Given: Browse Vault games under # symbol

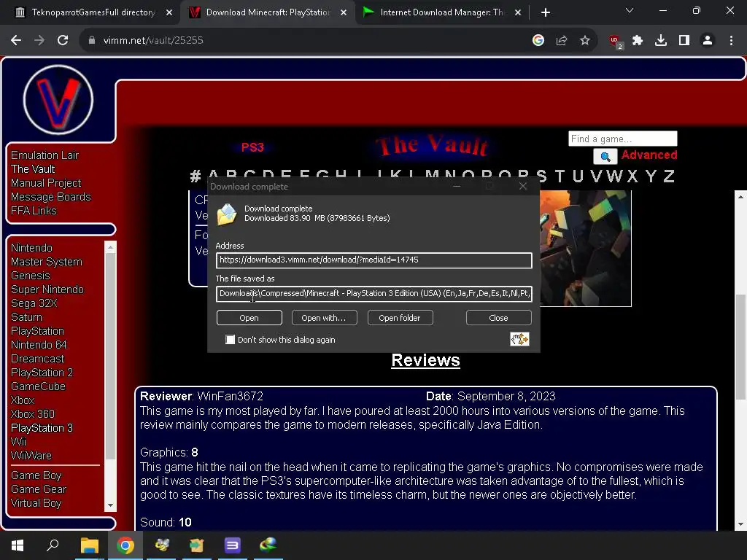Looking at the screenshot, I should click(x=196, y=176).
